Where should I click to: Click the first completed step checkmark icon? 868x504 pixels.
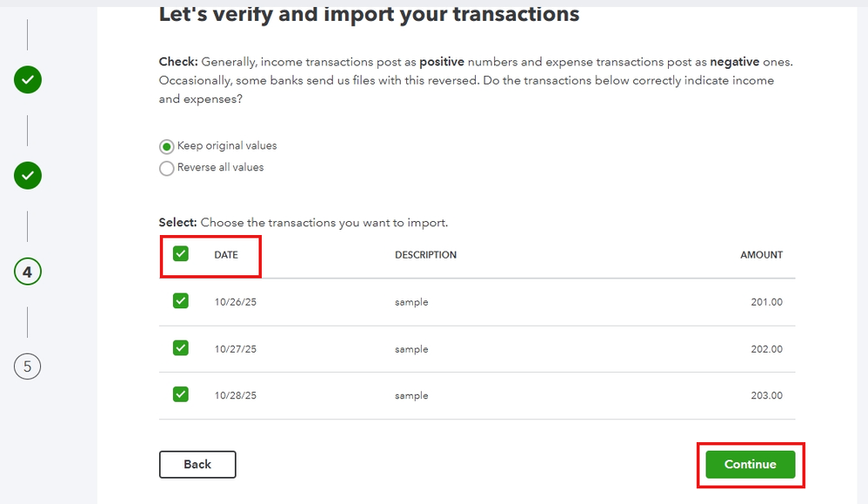click(28, 80)
